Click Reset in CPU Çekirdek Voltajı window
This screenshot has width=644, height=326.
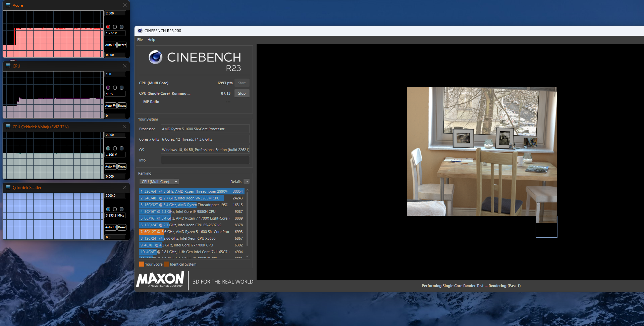(x=122, y=167)
